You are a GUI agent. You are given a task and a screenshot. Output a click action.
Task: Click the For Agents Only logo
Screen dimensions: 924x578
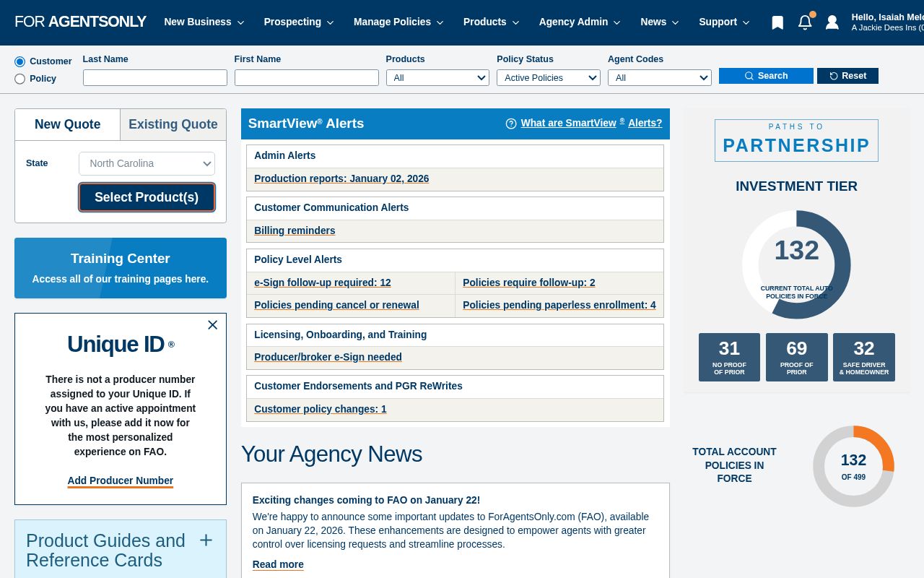[80, 22]
